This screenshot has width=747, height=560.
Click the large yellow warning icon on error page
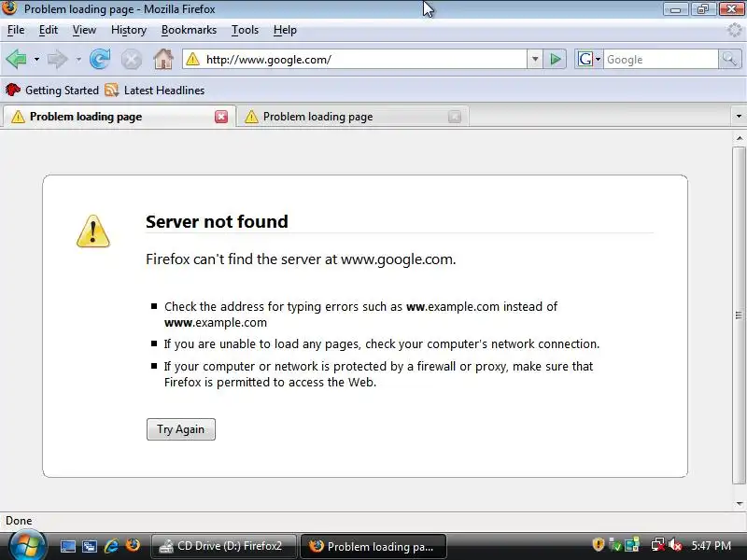pyautogui.click(x=92, y=231)
